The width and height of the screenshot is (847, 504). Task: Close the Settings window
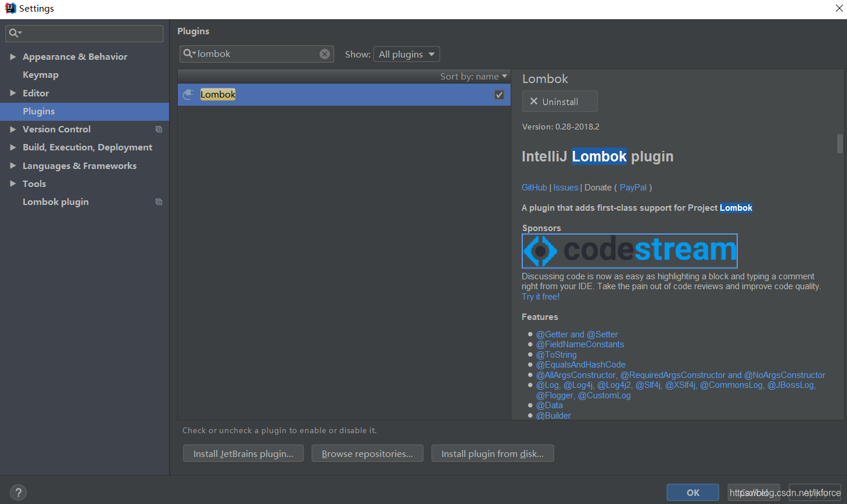tap(839, 8)
